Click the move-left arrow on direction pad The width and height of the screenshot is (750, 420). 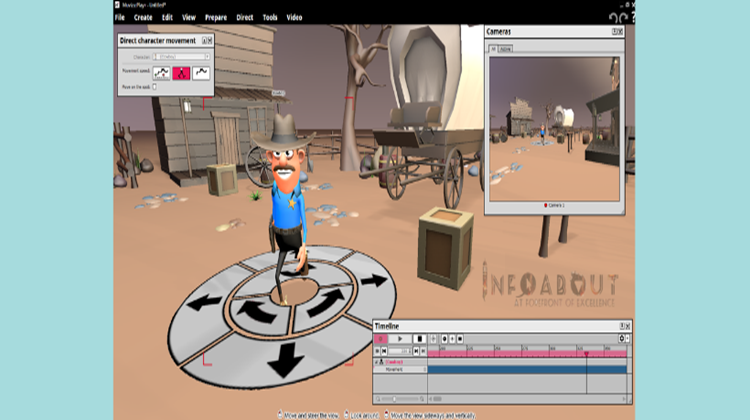pos(204,302)
